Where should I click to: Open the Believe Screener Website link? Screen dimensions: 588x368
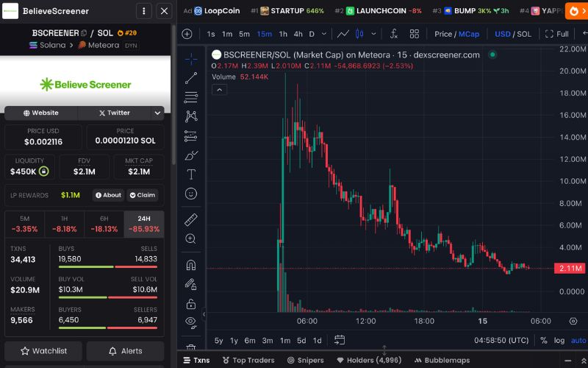tap(41, 113)
